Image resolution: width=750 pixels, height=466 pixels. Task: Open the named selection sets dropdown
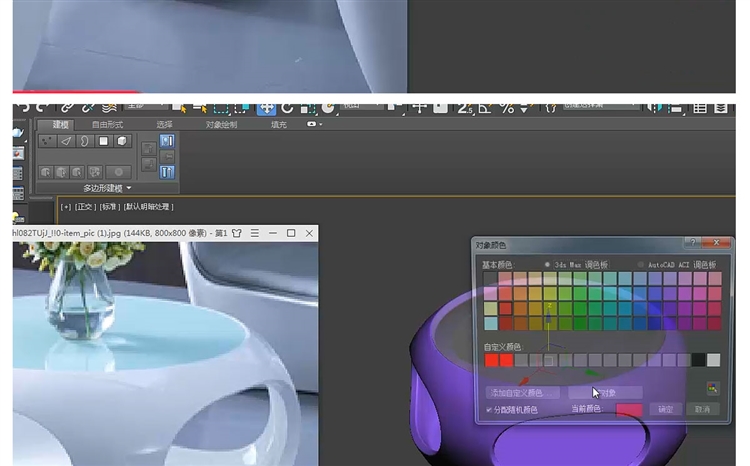pyautogui.click(x=601, y=106)
